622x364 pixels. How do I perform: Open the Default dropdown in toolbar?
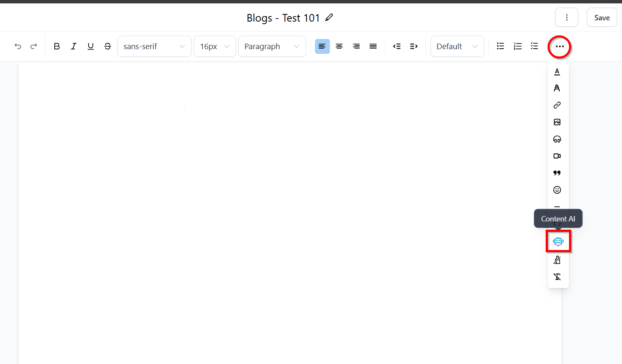pyautogui.click(x=457, y=46)
